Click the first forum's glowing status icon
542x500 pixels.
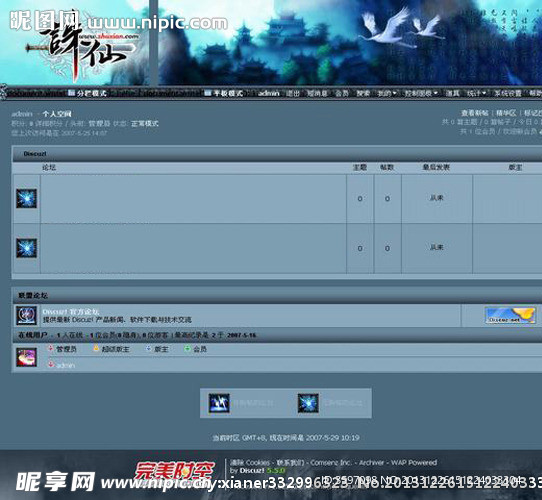26,198
